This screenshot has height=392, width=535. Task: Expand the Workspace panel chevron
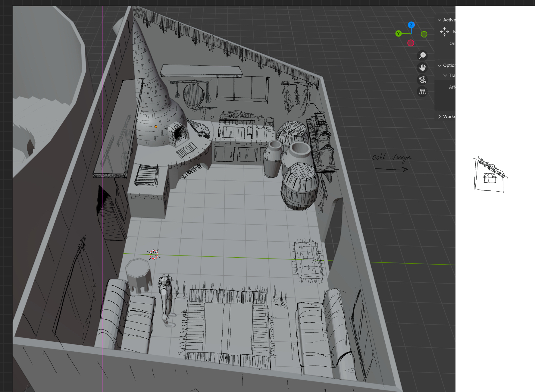440,117
